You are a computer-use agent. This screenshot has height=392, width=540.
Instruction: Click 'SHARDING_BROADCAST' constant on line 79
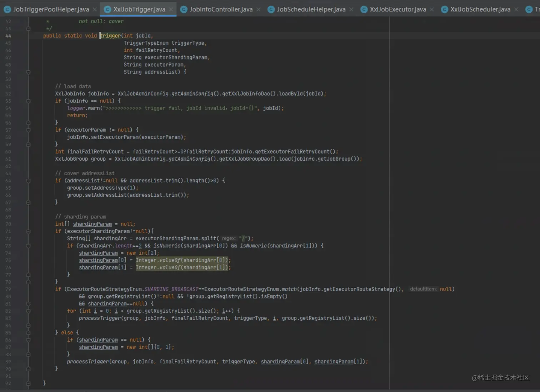coord(171,289)
